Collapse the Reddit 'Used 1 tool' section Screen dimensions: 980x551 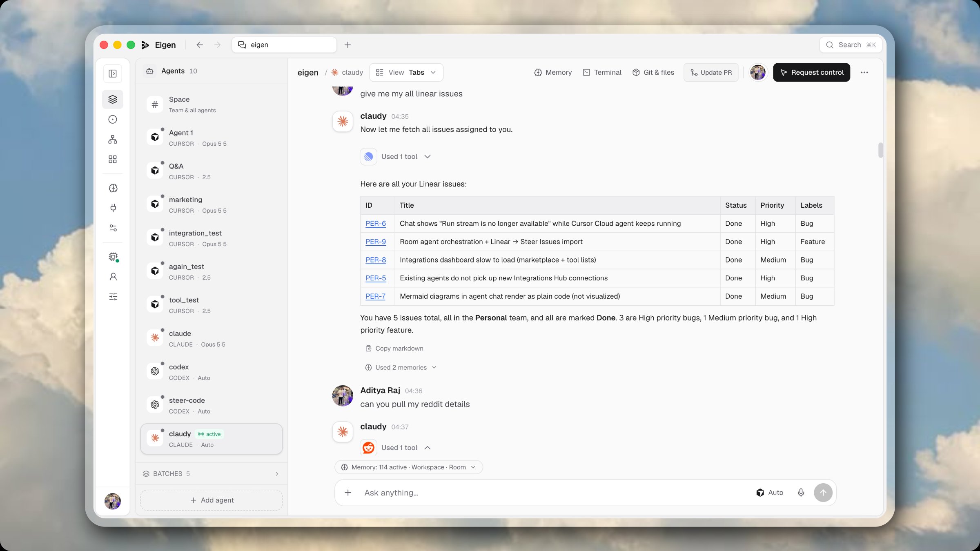pos(396,448)
